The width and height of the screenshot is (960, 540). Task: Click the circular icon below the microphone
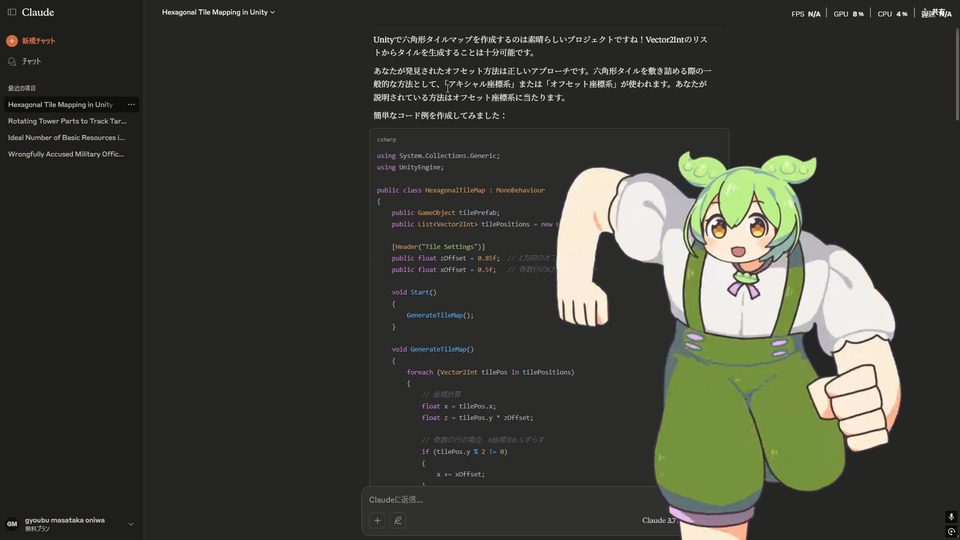(951, 531)
